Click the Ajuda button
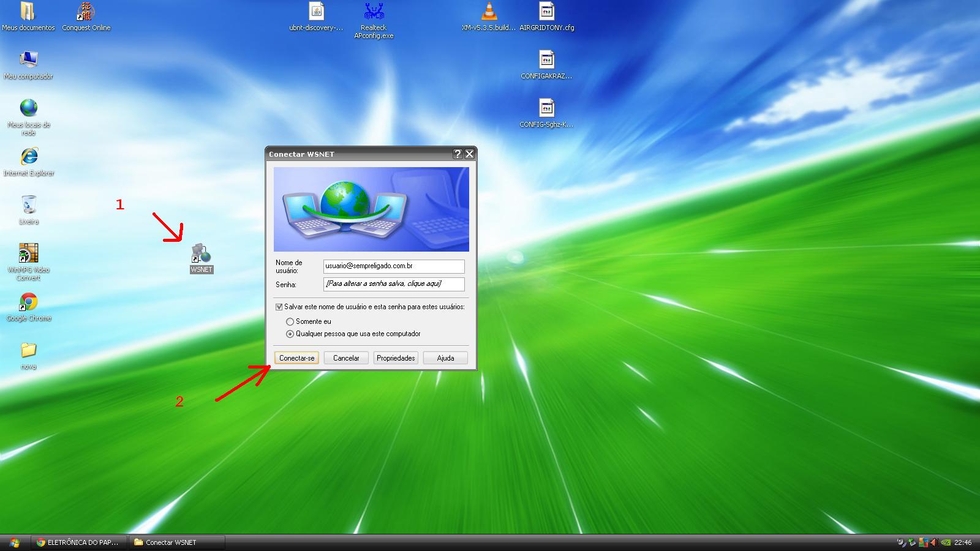The height and width of the screenshot is (551, 980). [445, 358]
